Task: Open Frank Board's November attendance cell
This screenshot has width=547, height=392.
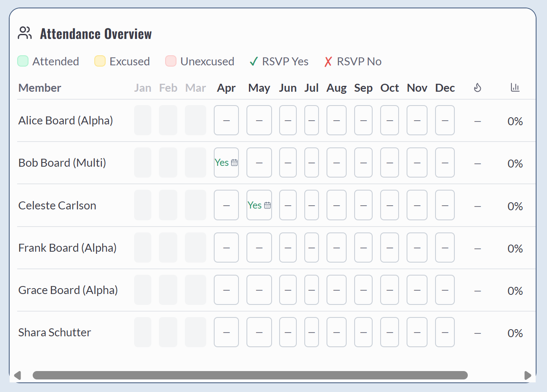Action: point(417,248)
